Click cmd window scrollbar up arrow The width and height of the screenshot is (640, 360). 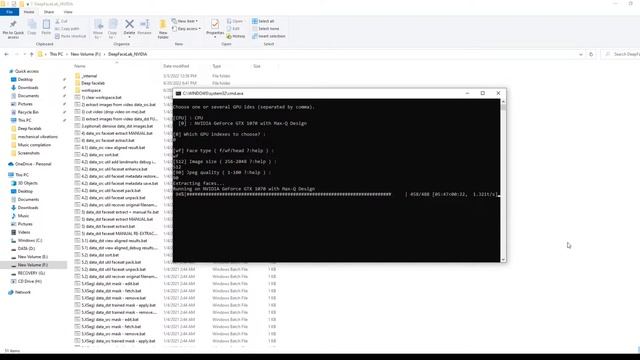coord(503,102)
